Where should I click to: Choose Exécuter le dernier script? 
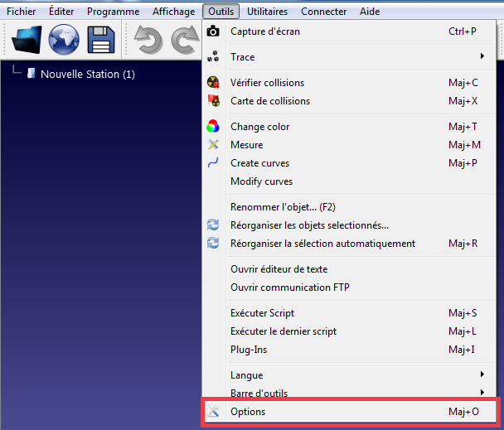[x=349, y=331]
